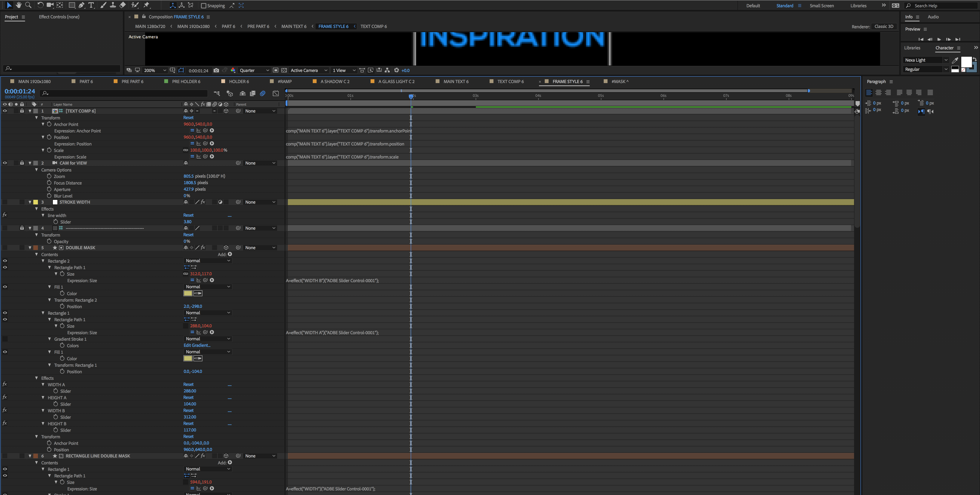Click the region of interest icon
The width and height of the screenshot is (980, 495).
275,70
